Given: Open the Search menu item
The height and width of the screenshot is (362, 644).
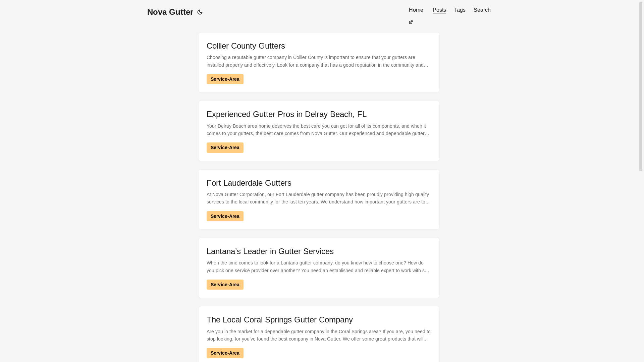Looking at the screenshot, I should [482, 10].
